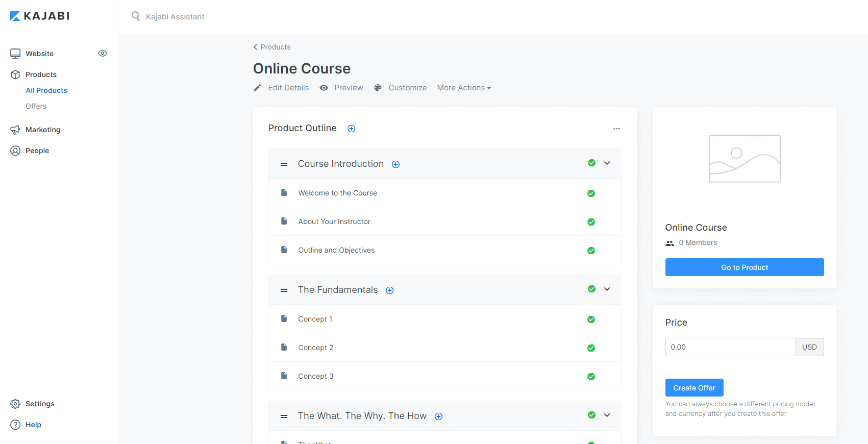Go back to Products via breadcrumb
The height and width of the screenshot is (444, 868).
[272, 47]
